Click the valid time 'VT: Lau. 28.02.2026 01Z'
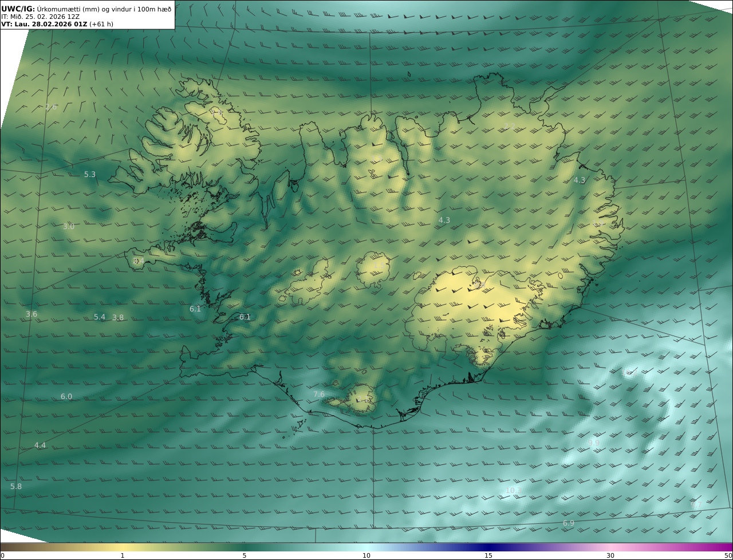Image resolution: width=733 pixels, height=560 pixels. (44, 24)
